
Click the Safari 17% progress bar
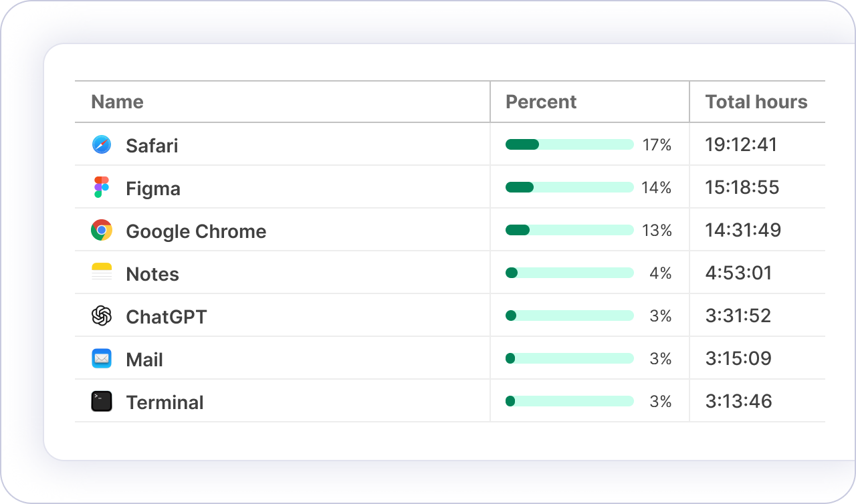tap(569, 145)
